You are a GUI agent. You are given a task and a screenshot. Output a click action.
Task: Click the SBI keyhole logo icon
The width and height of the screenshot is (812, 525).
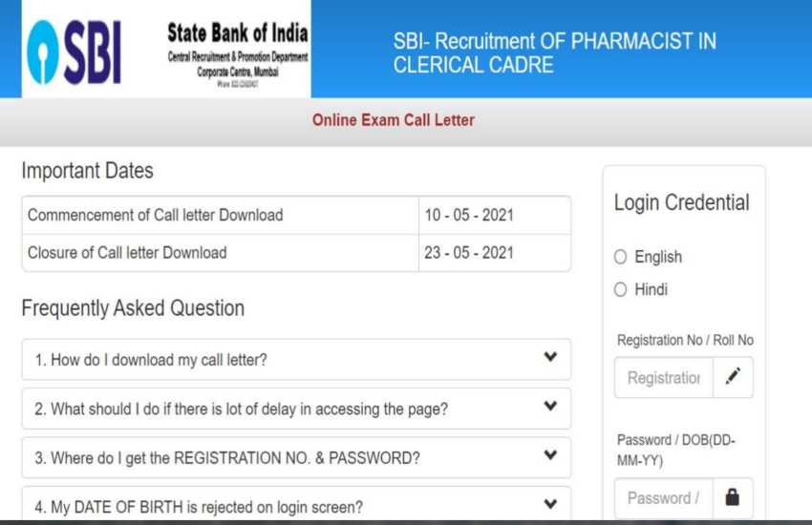pyautogui.click(x=45, y=53)
